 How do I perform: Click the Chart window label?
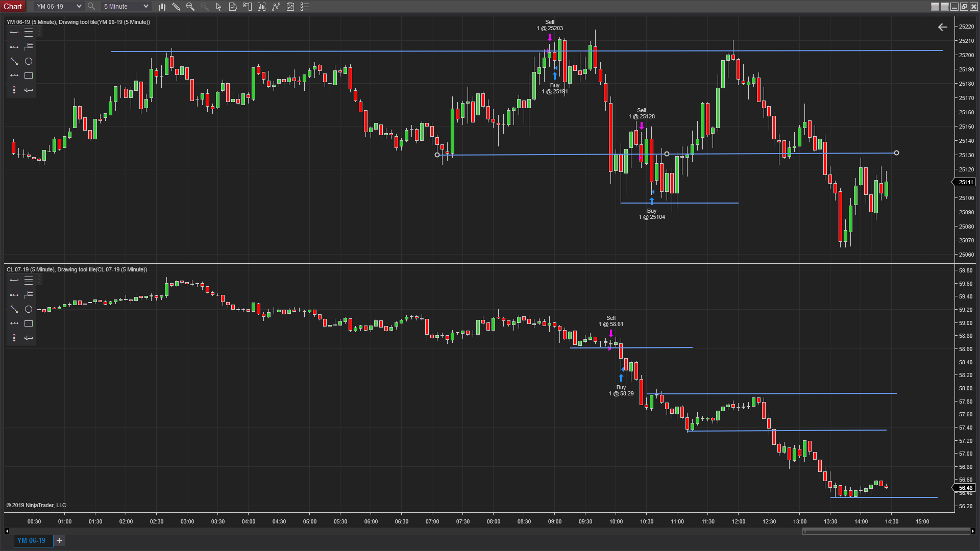(x=13, y=7)
